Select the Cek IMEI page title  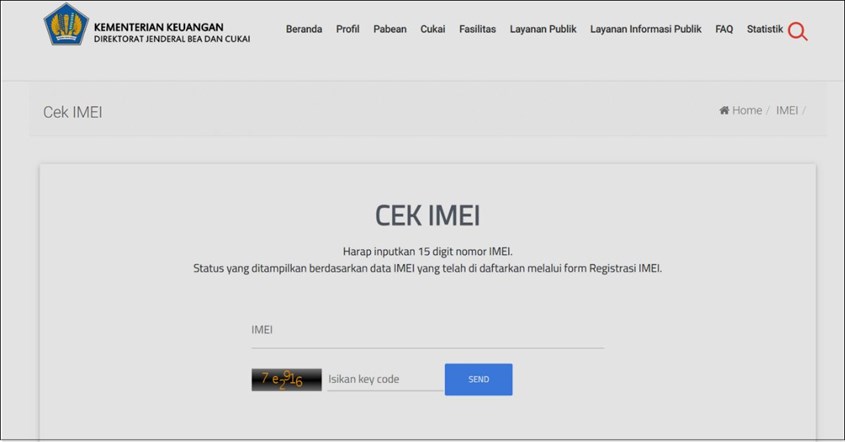[x=73, y=112]
